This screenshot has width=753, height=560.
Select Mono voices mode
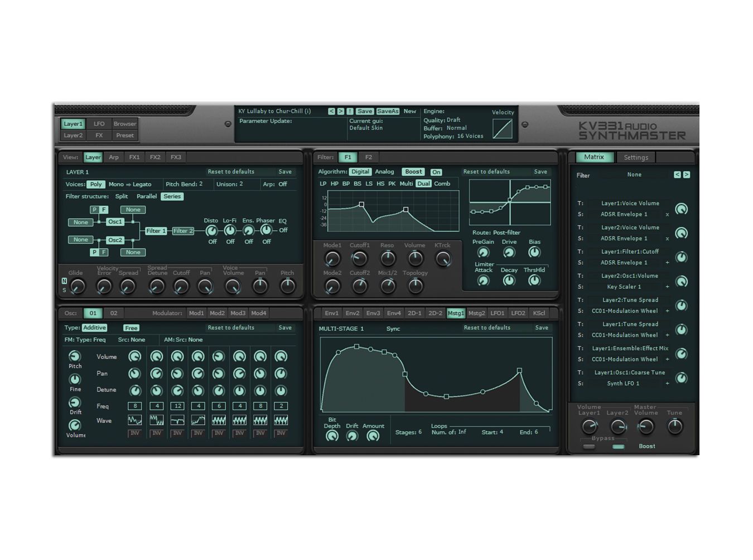(116, 184)
